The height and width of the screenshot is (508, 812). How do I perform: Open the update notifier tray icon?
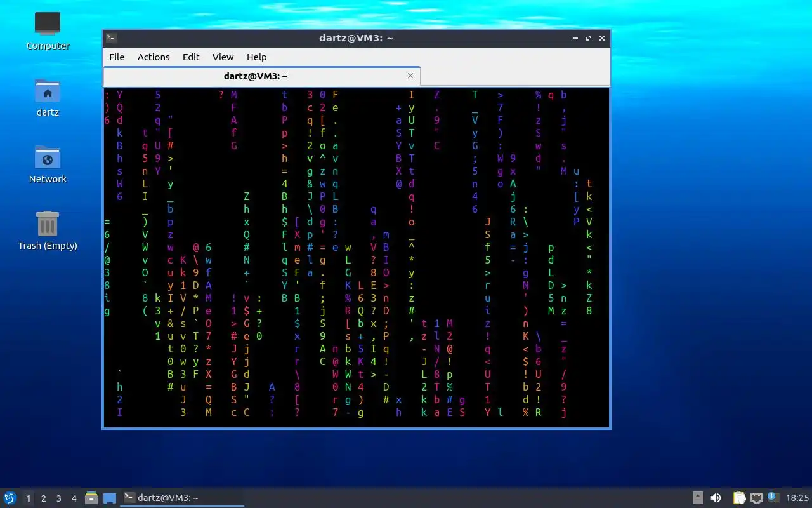(x=773, y=497)
